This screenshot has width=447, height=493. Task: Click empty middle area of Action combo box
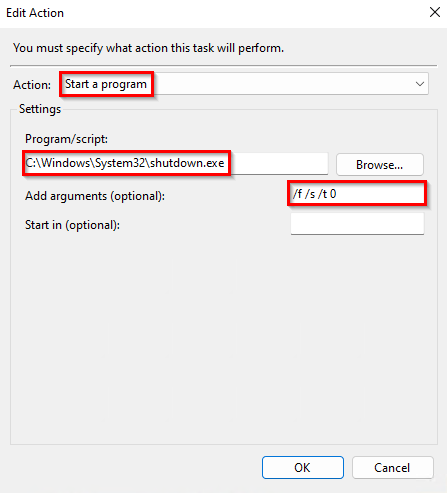pos(283,84)
